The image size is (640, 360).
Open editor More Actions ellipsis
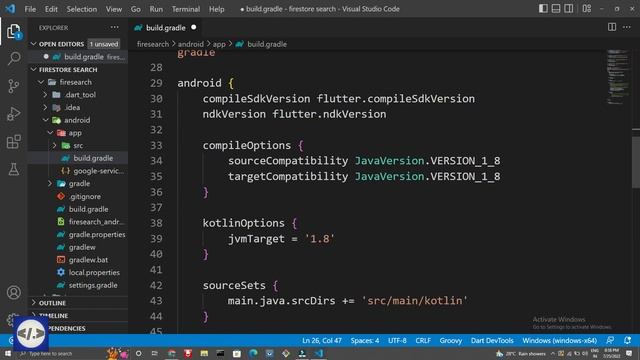coord(627,27)
